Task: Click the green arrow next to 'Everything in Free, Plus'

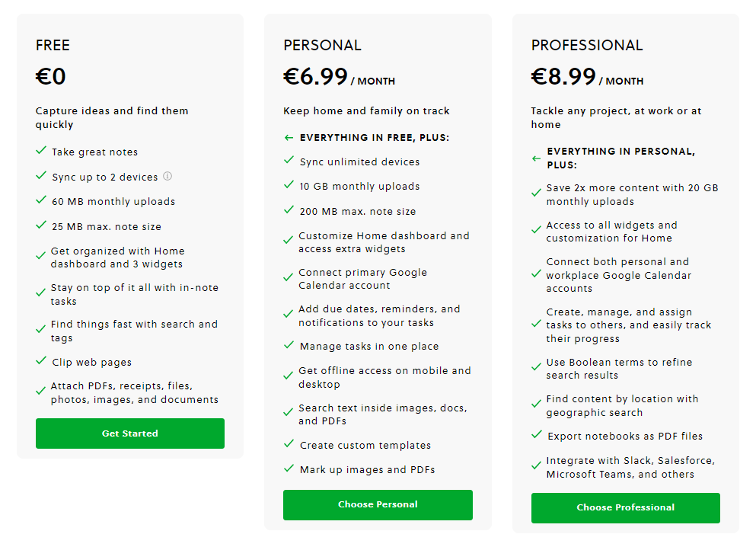Action: (x=289, y=138)
